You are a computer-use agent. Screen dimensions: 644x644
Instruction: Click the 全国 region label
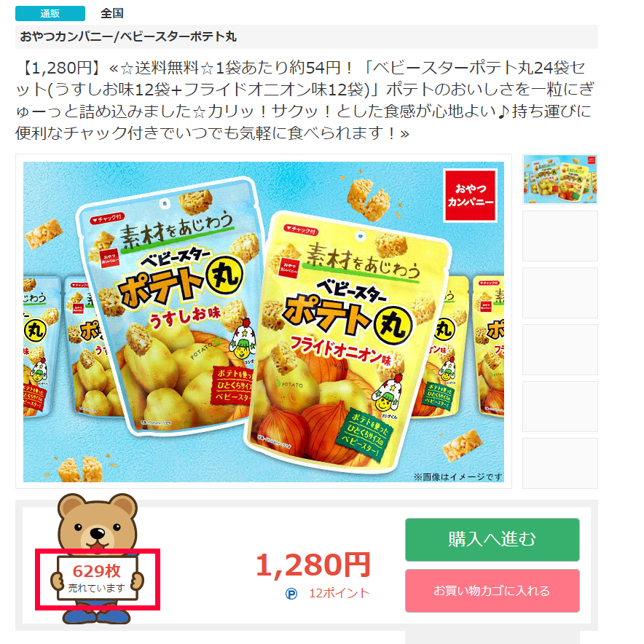pos(112,13)
